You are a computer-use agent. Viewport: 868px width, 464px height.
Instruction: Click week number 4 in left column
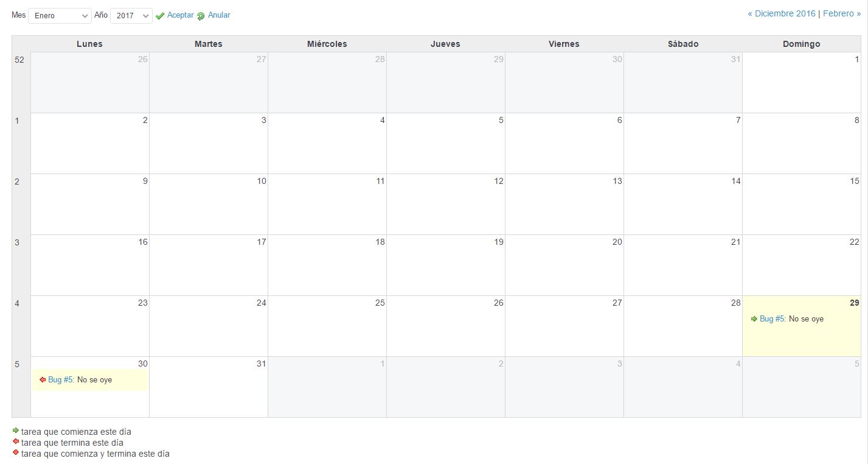click(17, 303)
